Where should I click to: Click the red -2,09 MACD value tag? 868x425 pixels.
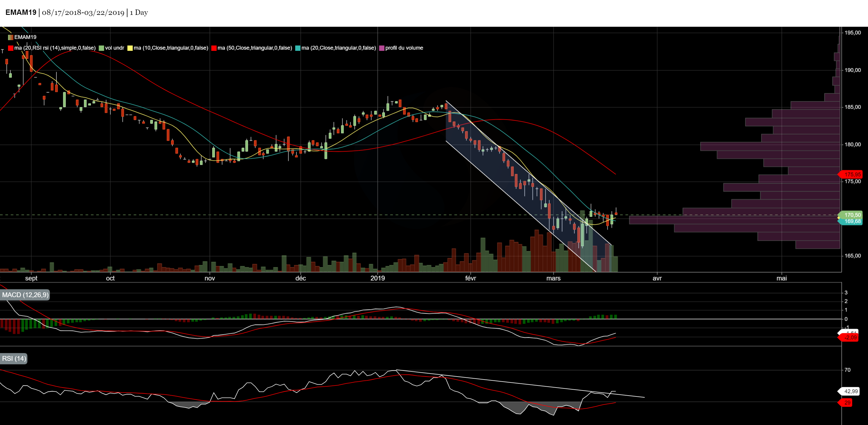pyautogui.click(x=848, y=338)
